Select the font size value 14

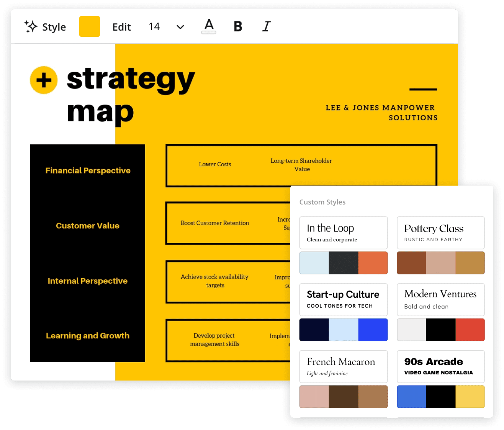154,26
